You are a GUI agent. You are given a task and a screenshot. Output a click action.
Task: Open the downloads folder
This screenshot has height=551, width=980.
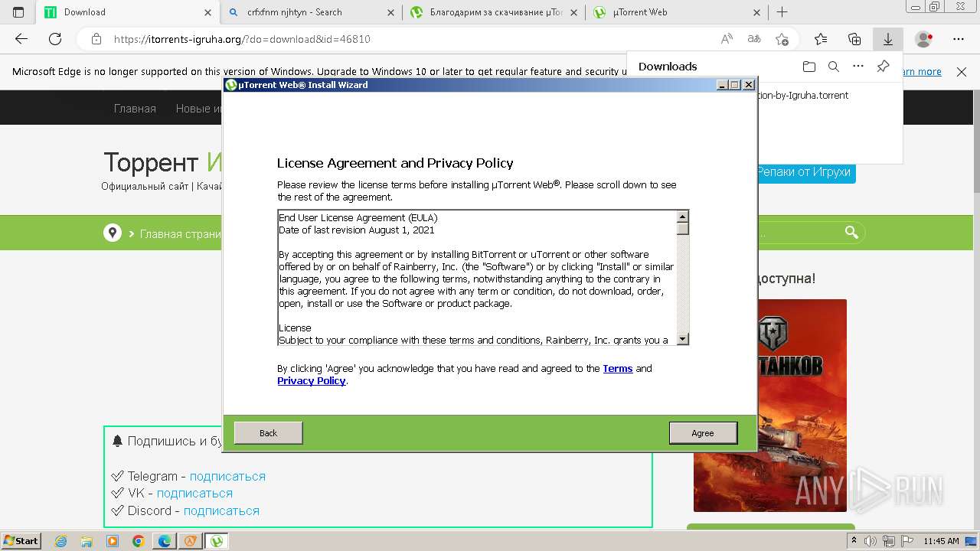(x=809, y=67)
